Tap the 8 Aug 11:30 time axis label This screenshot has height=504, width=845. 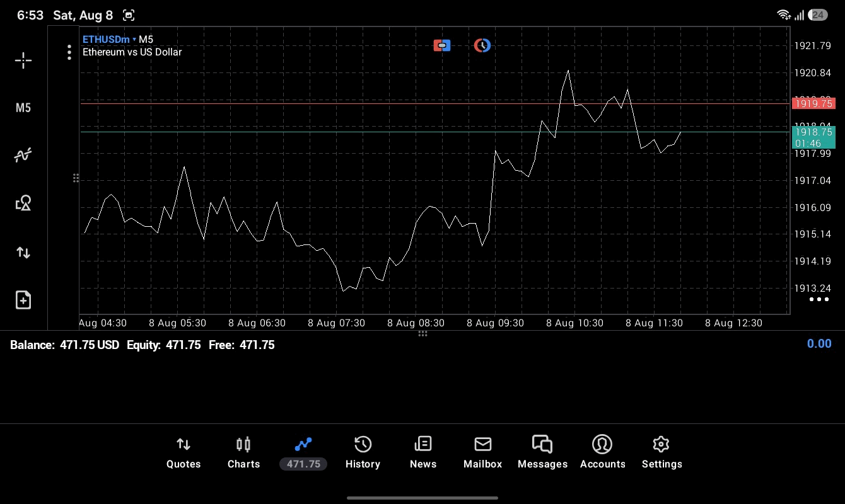coord(654,323)
